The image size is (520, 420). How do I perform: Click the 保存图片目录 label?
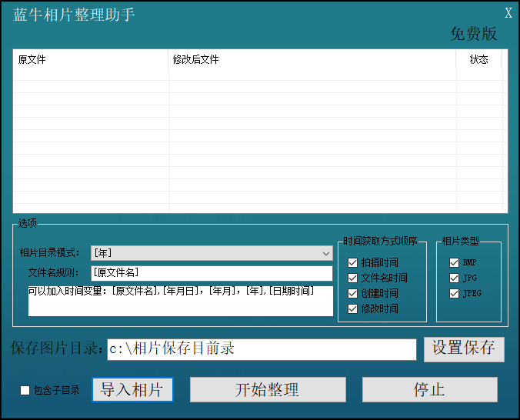[57, 348]
